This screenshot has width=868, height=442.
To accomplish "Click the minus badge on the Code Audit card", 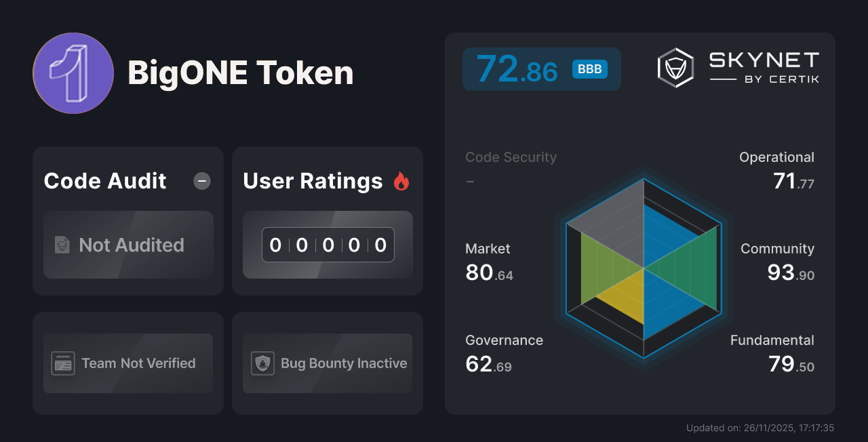I will pyautogui.click(x=201, y=180).
